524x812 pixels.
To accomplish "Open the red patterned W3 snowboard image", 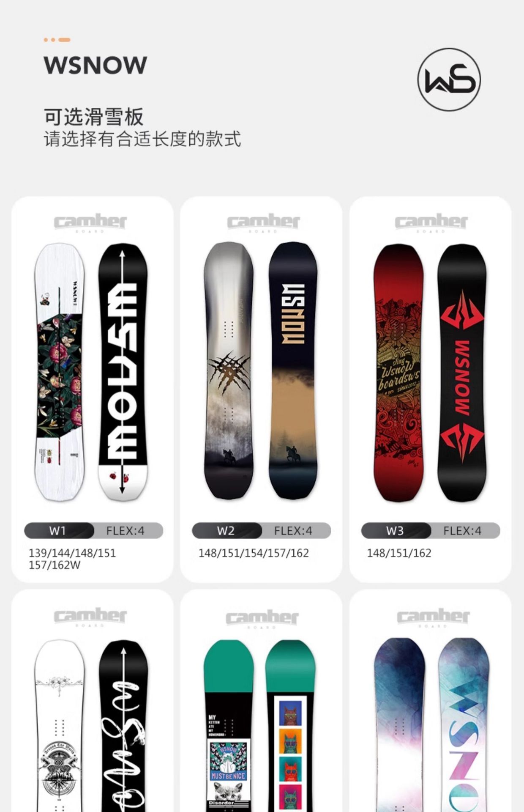I will (x=398, y=373).
